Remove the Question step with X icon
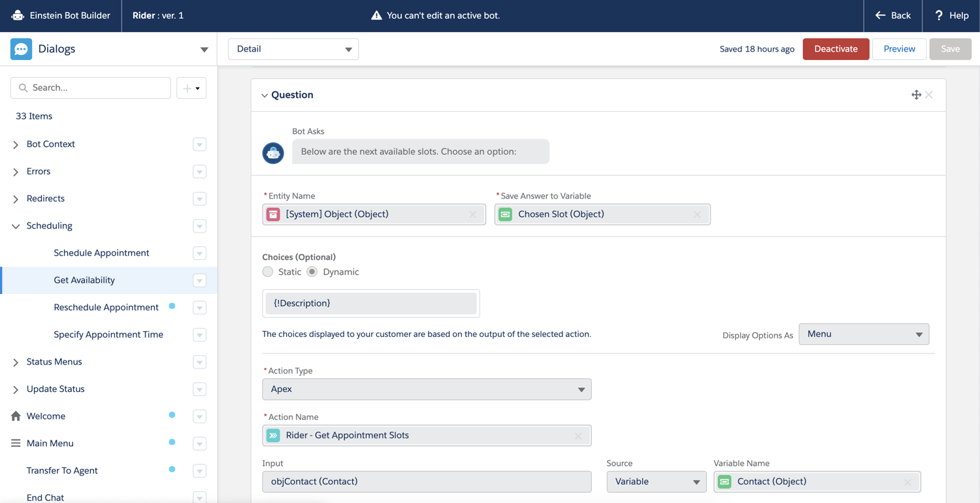This screenshot has width=980, height=503. [929, 95]
